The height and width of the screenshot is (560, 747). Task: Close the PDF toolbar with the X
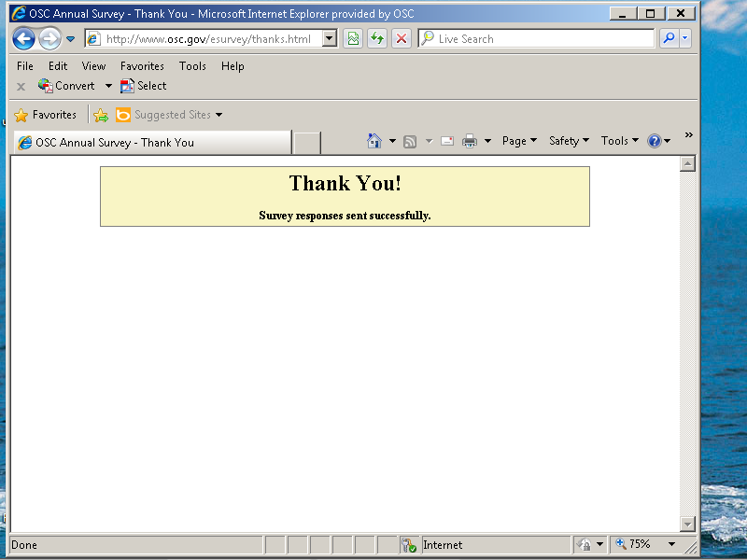coord(21,86)
